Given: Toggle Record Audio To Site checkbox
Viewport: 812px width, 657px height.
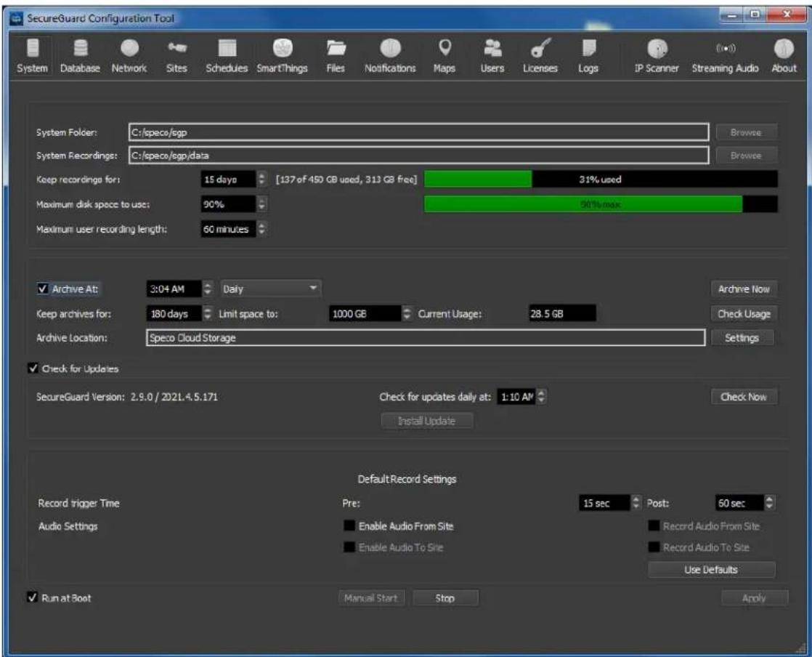Looking at the screenshot, I should point(654,547).
